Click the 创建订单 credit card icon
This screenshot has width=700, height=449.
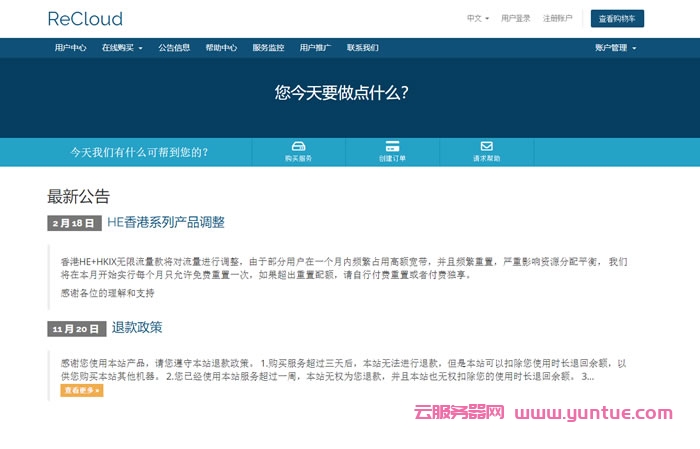pyautogui.click(x=392, y=146)
